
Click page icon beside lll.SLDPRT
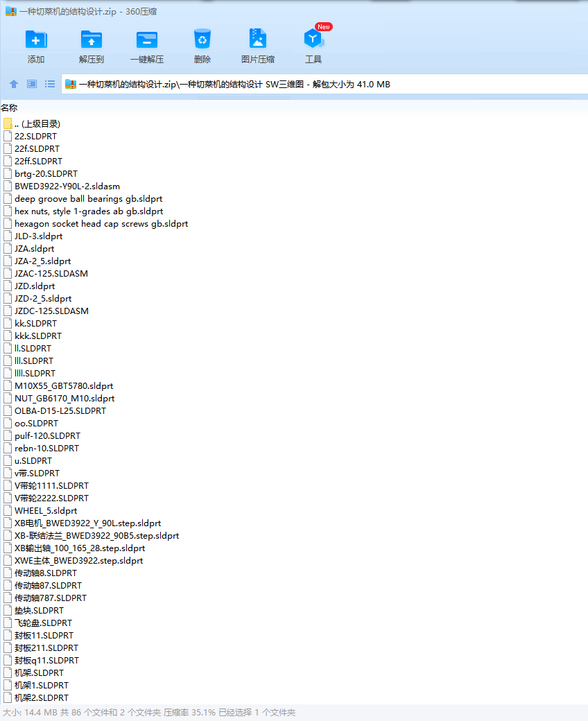[x=8, y=360]
